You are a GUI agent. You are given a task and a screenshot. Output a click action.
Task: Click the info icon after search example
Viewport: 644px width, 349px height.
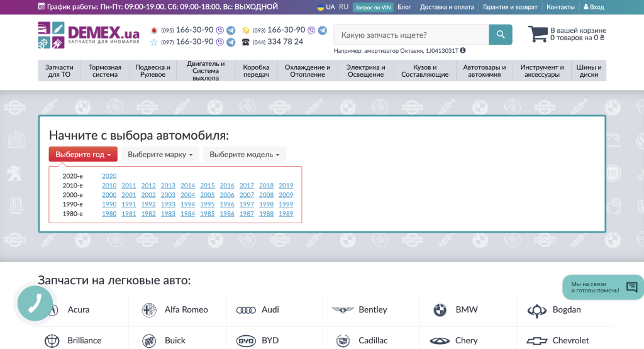(x=463, y=50)
